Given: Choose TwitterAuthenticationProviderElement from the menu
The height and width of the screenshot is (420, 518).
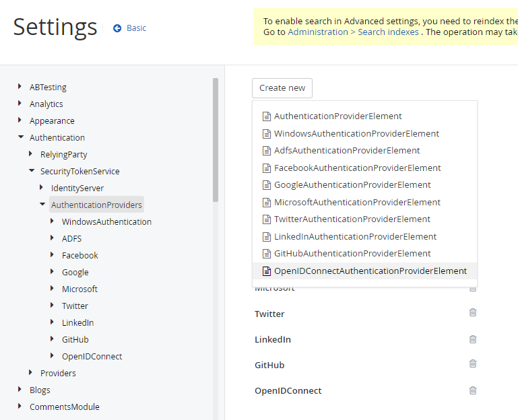Looking at the screenshot, I should point(364,219).
